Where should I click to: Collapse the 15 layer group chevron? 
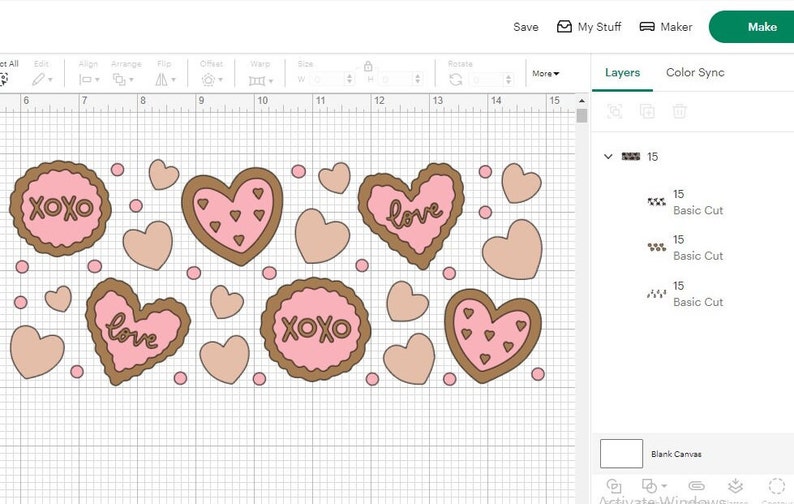pos(608,157)
